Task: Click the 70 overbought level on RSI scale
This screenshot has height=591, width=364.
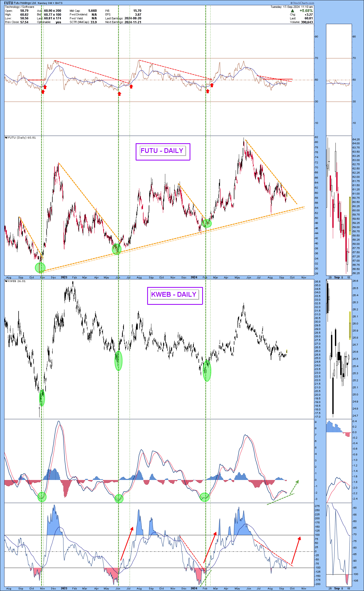Action: click(317, 58)
